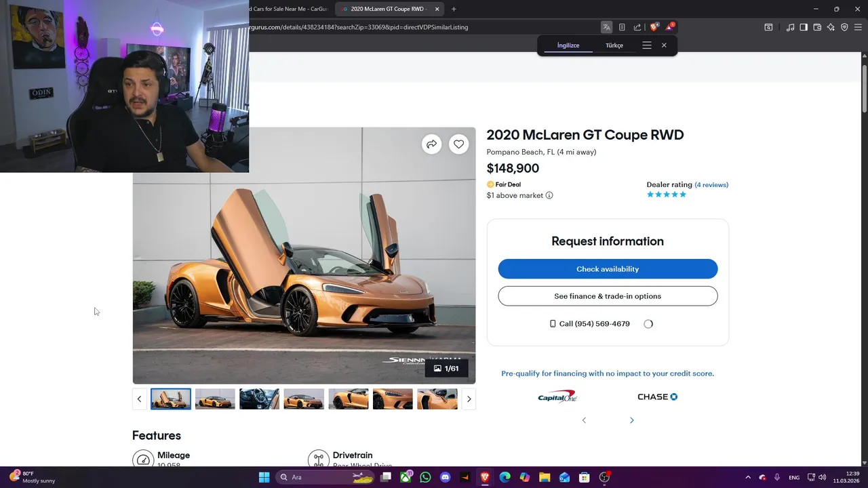Image resolution: width=868 pixels, height=488 pixels.
Task: Toggle the browser sidebar panel icon
Action: pos(804,27)
